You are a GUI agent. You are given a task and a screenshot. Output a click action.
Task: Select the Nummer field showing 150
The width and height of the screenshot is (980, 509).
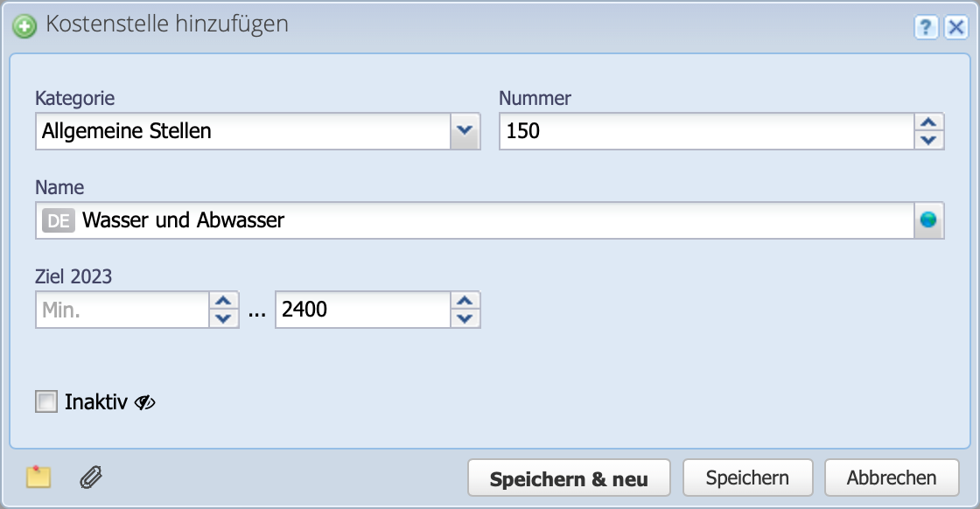pos(700,131)
